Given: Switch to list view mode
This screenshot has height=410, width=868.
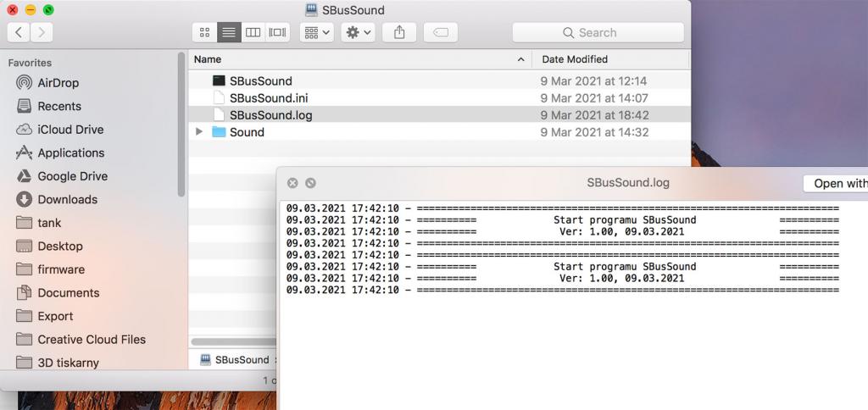Looking at the screenshot, I should pos(228,32).
